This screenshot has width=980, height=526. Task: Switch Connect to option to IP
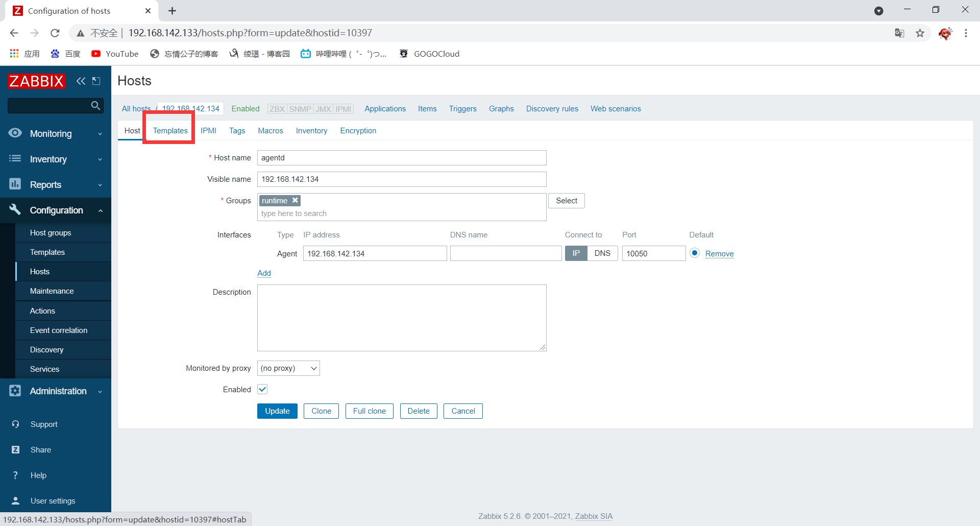(x=576, y=253)
